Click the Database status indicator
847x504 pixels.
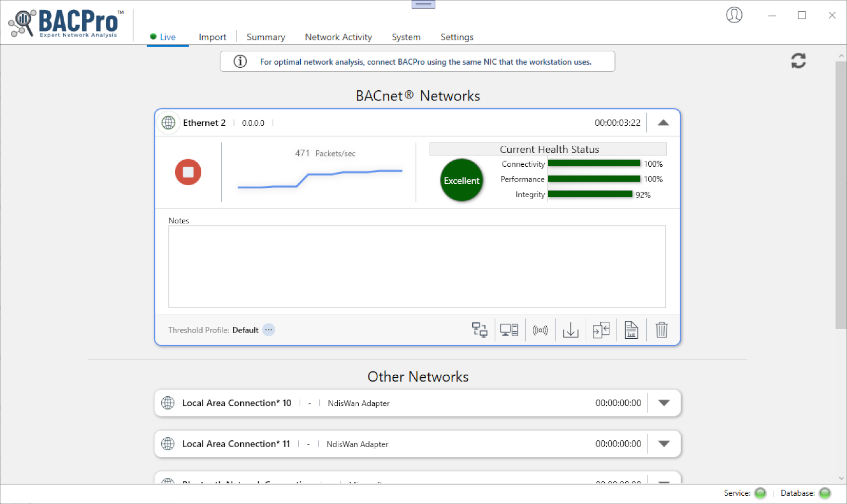(x=825, y=493)
